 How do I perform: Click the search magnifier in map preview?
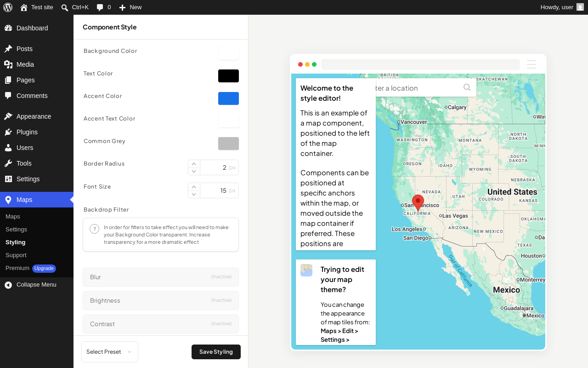point(467,87)
